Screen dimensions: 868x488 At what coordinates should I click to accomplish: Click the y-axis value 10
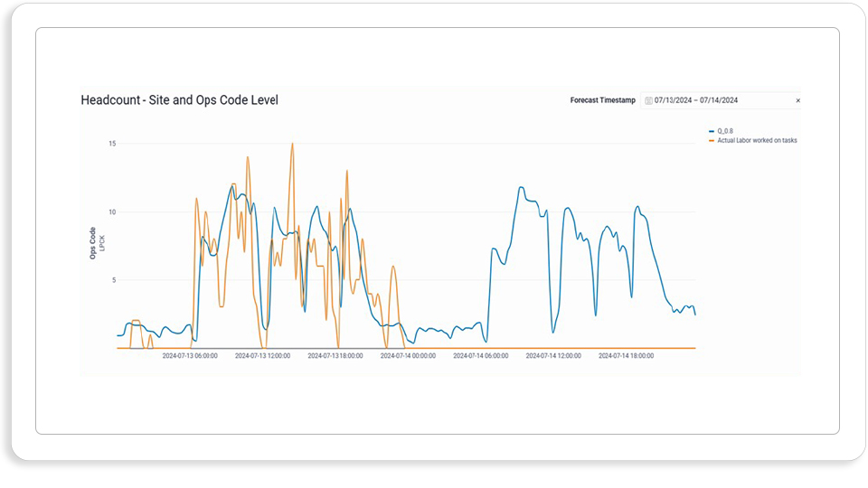click(112, 211)
